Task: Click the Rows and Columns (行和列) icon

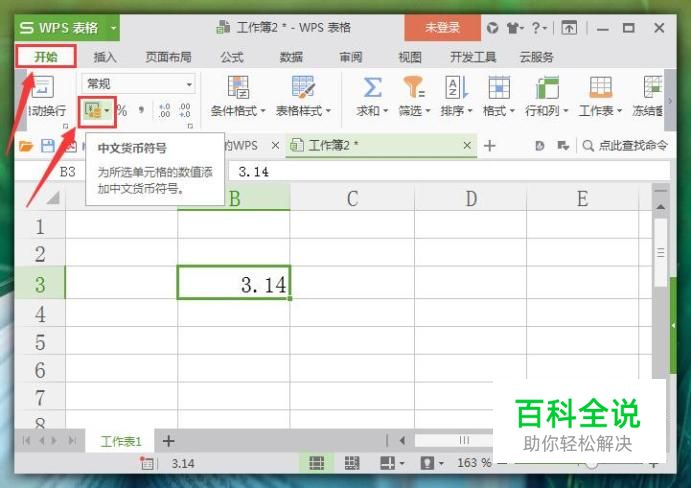Action: coord(547,87)
